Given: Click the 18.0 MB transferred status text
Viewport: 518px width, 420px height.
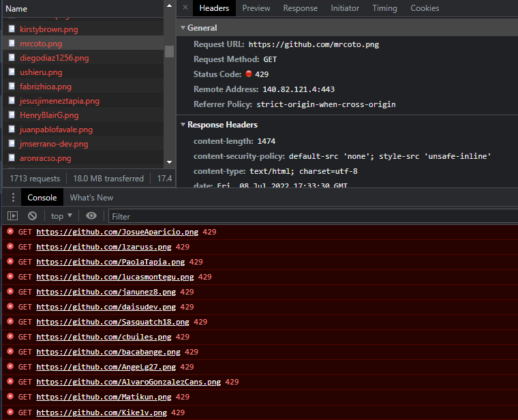Looking at the screenshot, I should tap(108, 179).
